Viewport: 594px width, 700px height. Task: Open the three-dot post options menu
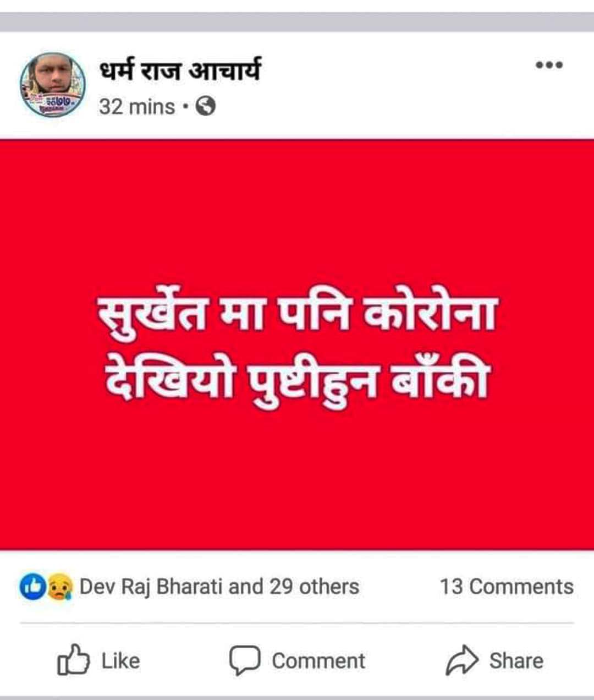549,65
